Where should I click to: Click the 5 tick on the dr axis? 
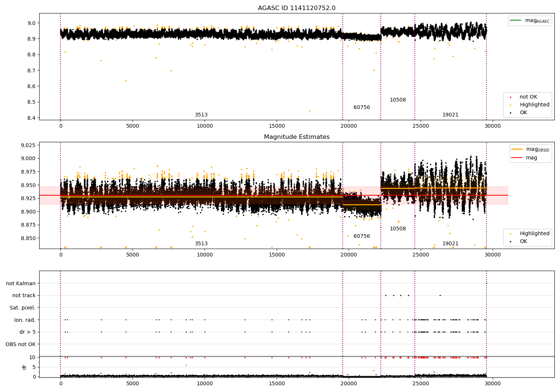click(x=34, y=367)
